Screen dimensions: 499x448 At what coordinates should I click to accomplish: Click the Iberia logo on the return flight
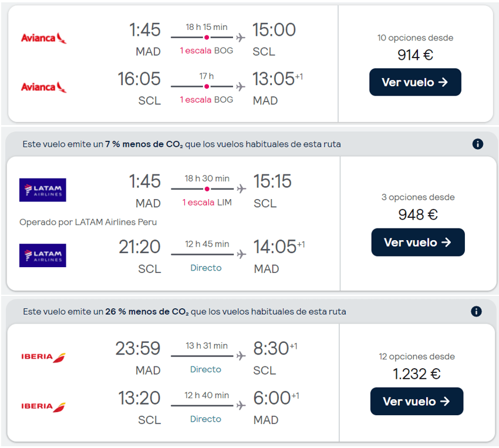[x=43, y=406]
